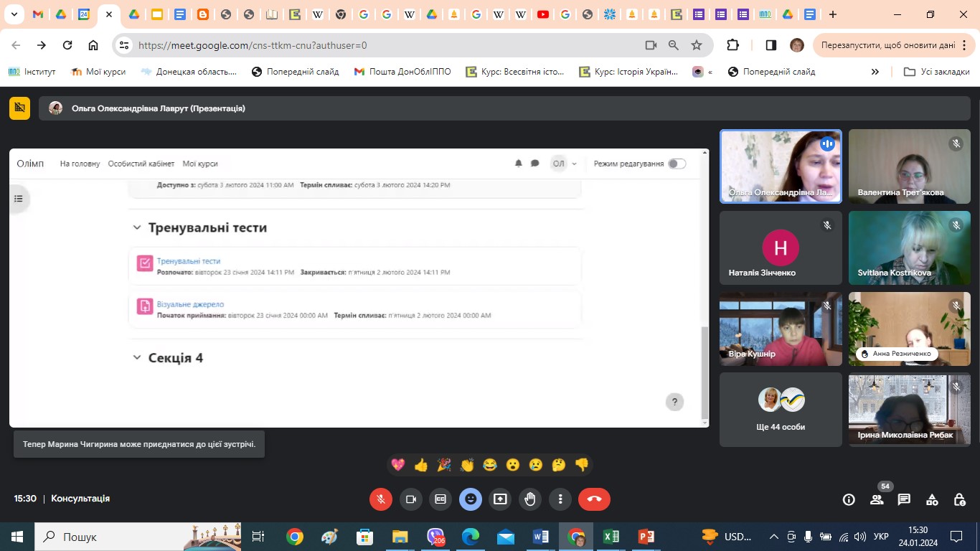
Task: Send the surprised face reaction
Action: click(513, 465)
